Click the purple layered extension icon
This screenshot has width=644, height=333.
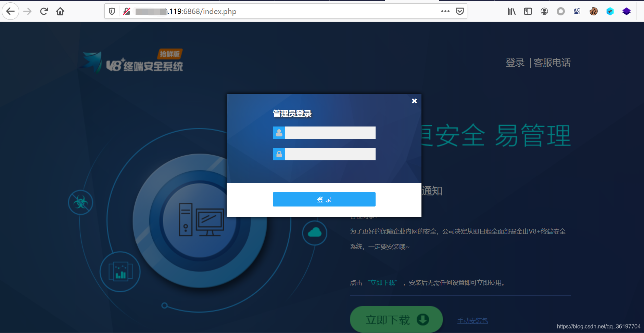[x=627, y=11]
